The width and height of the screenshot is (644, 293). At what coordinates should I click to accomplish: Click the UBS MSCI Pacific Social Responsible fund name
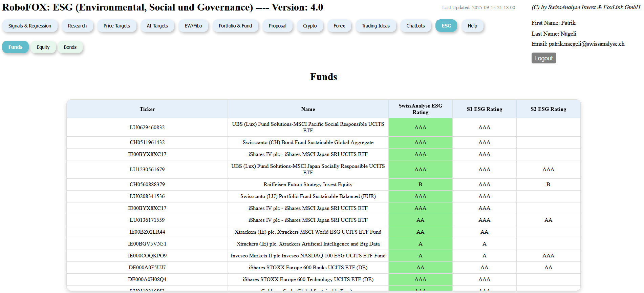point(308,127)
